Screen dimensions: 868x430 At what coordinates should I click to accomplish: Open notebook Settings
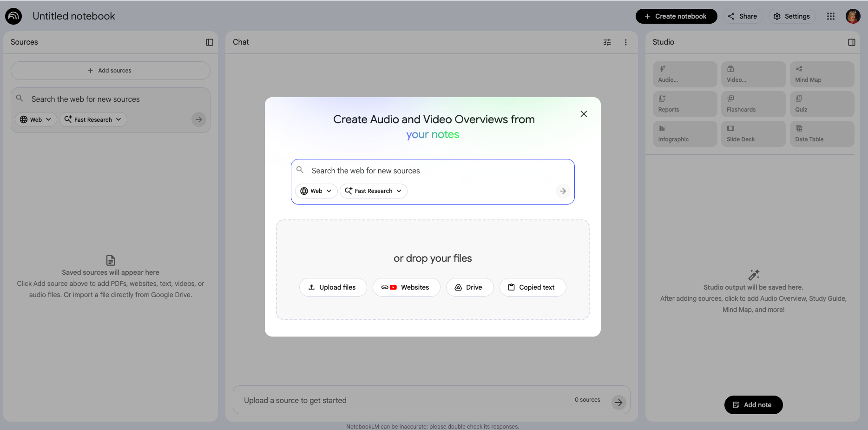pyautogui.click(x=792, y=16)
